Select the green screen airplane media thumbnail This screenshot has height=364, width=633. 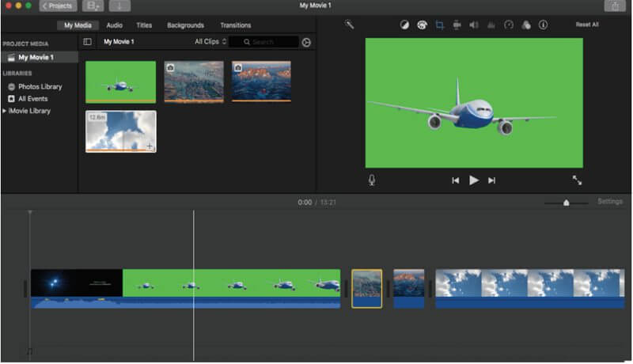click(x=121, y=82)
